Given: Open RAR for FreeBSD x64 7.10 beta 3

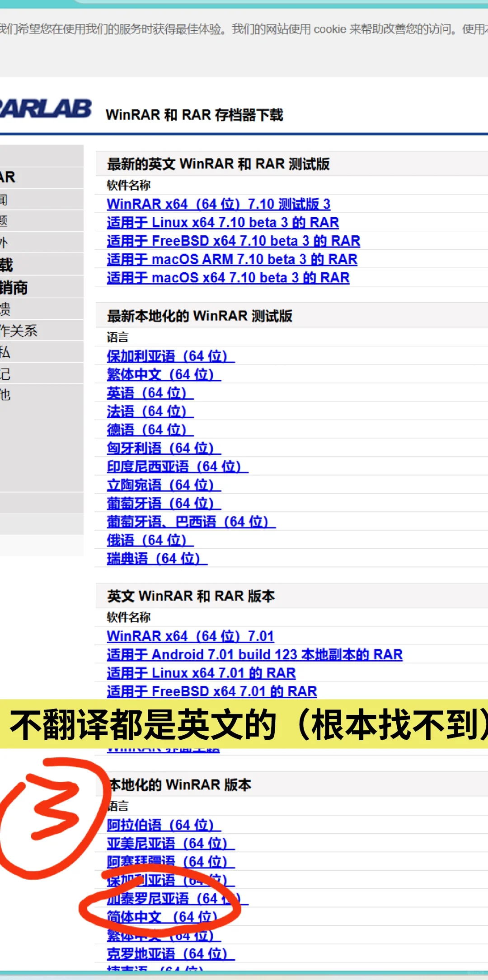Looking at the screenshot, I should (x=234, y=241).
